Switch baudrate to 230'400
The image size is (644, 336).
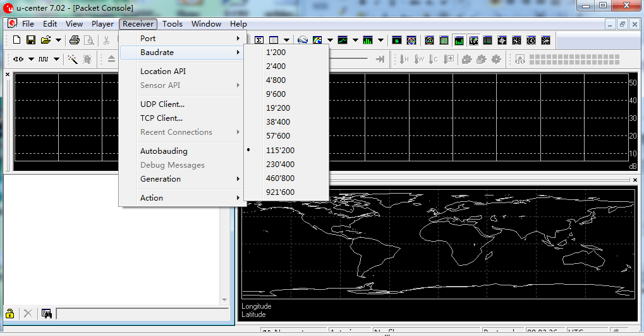pyautogui.click(x=286, y=165)
